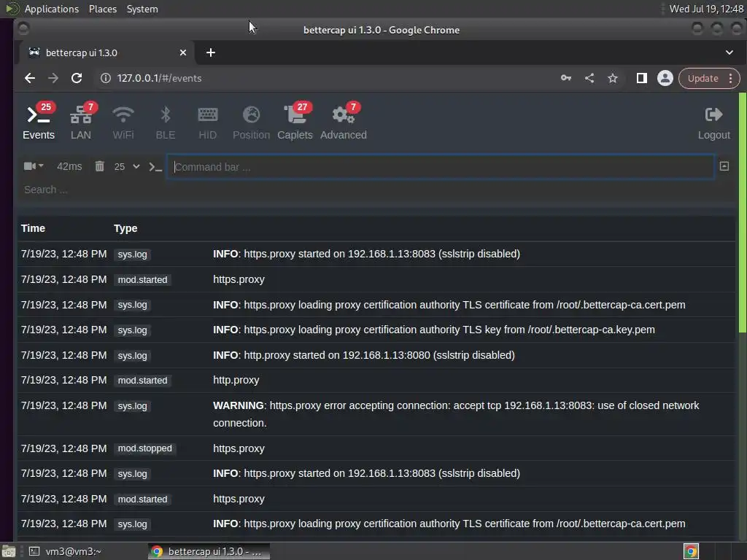Screen dimensions: 747x560
Task: Open the Caplets section
Action: point(295,122)
